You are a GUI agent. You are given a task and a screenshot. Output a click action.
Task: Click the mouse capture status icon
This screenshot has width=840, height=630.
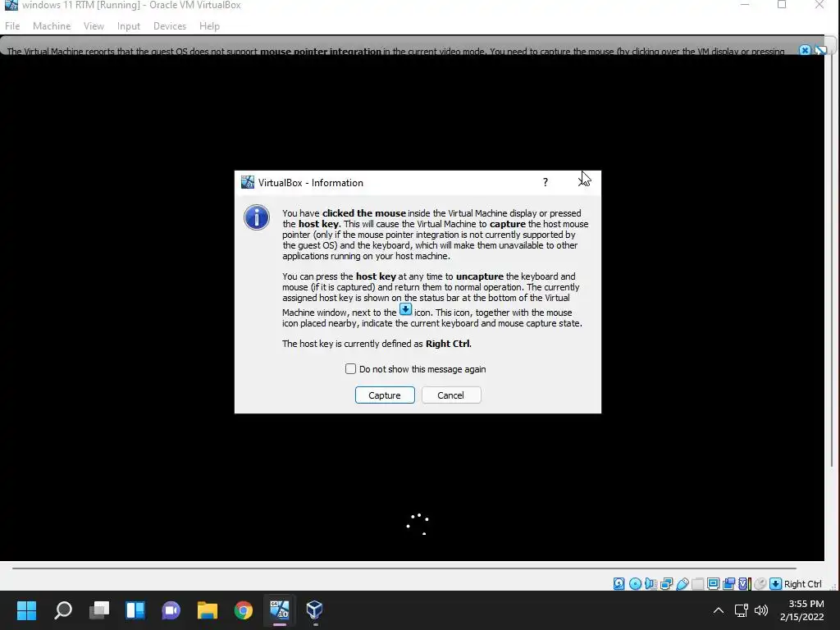[760, 584]
